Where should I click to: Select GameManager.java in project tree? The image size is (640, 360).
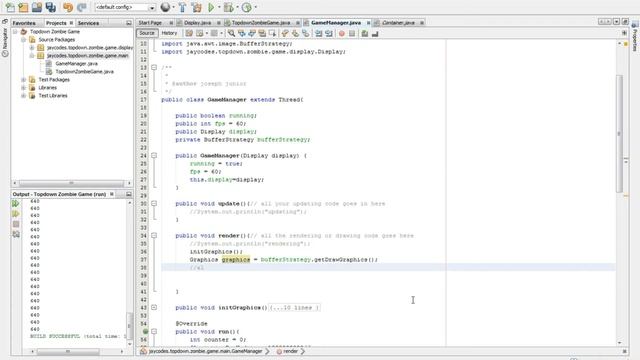[x=76, y=64]
